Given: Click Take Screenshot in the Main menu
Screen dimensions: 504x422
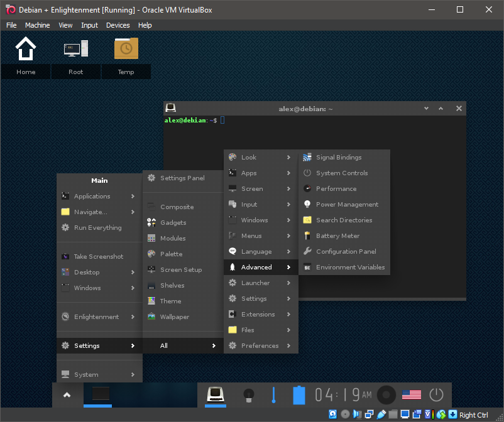Looking at the screenshot, I should click(x=98, y=257).
